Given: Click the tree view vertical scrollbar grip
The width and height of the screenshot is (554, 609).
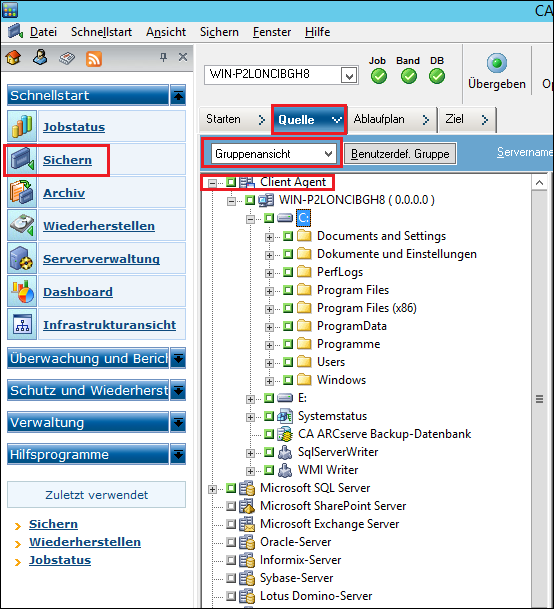Looking at the screenshot, I should coord(540,399).
